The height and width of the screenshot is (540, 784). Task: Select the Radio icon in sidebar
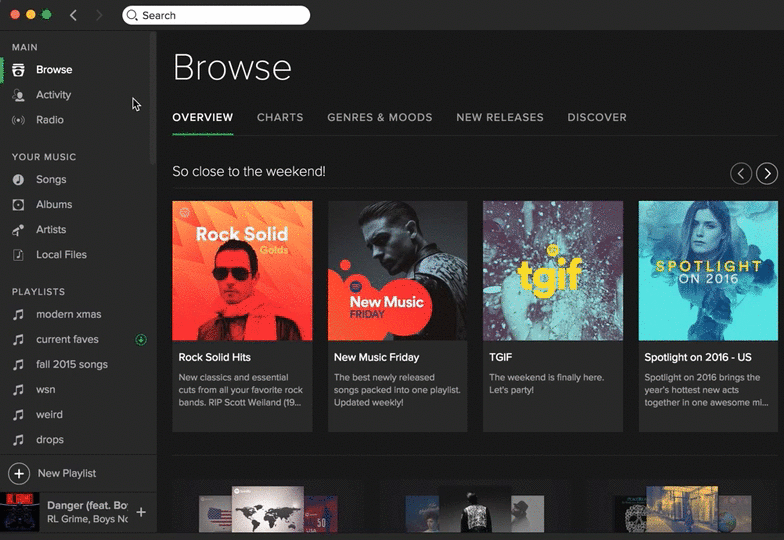(18, 120)
